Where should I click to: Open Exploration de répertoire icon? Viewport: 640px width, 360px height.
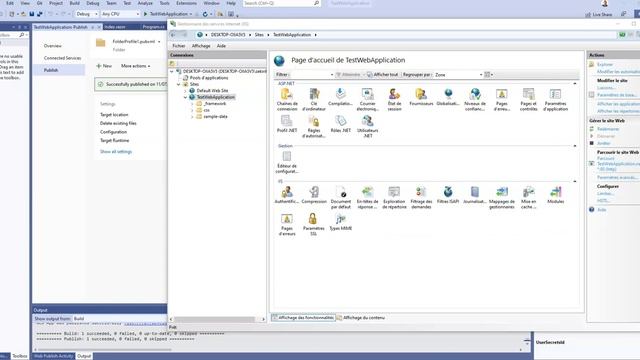pyautogui.click(x=394, y=198)
